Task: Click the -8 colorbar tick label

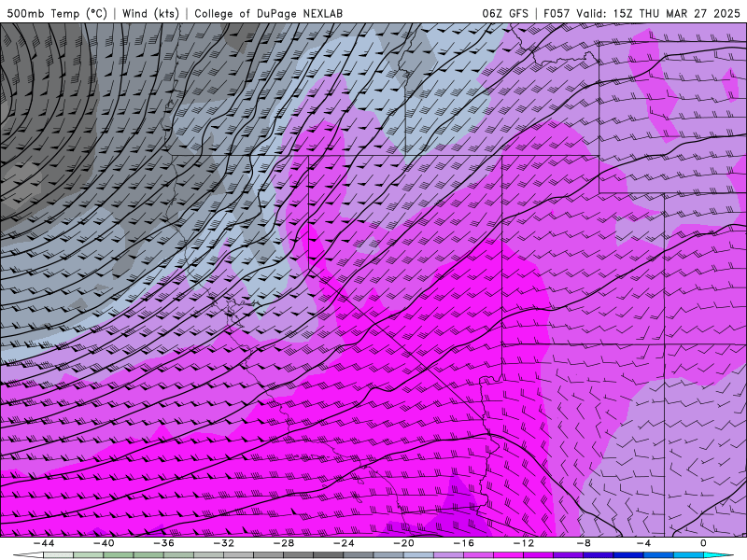Action: [584, 543]
